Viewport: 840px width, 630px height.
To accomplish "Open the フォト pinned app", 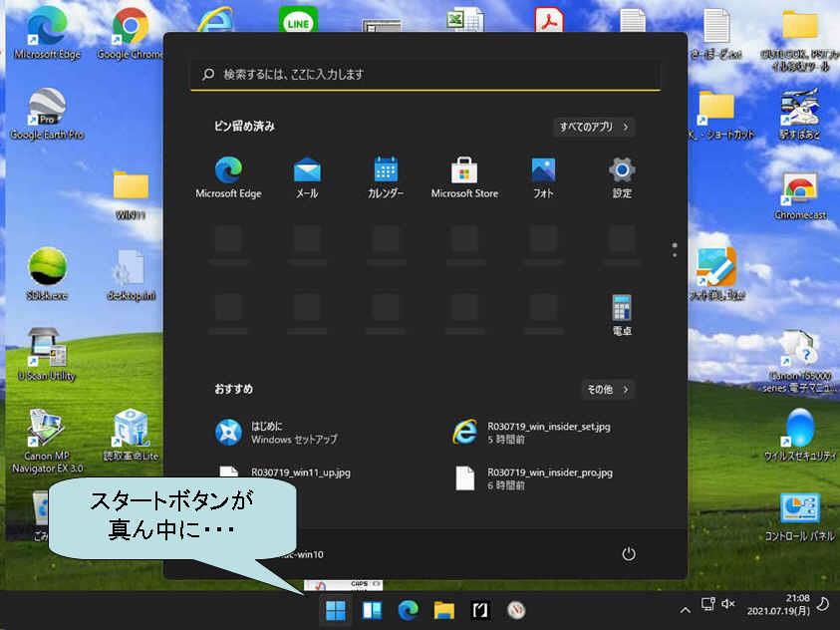I will point(543,177).
